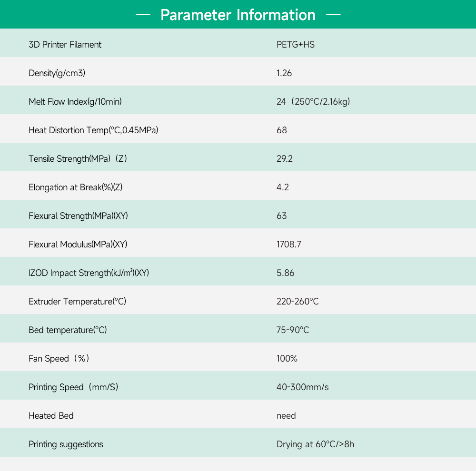Click the Heated Bed need value
Image resolution: width=476 pixels, height=471 pixels.
tap(286, 415)
